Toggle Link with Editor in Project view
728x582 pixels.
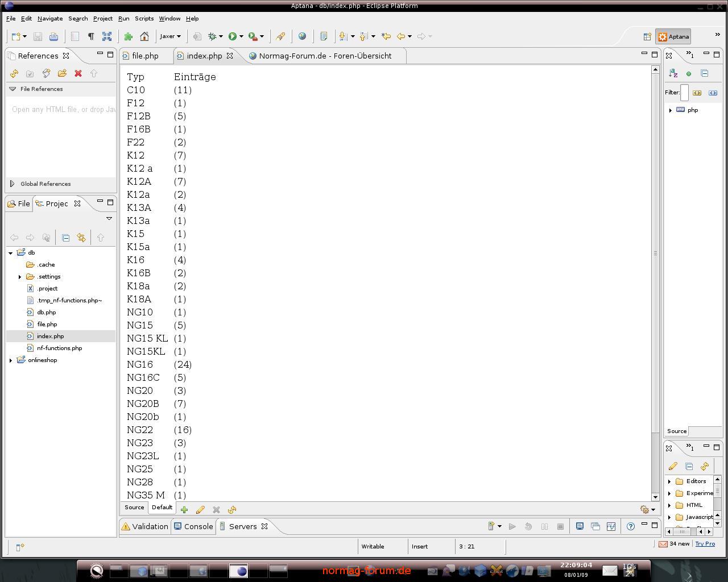click(x=81, y=238)
